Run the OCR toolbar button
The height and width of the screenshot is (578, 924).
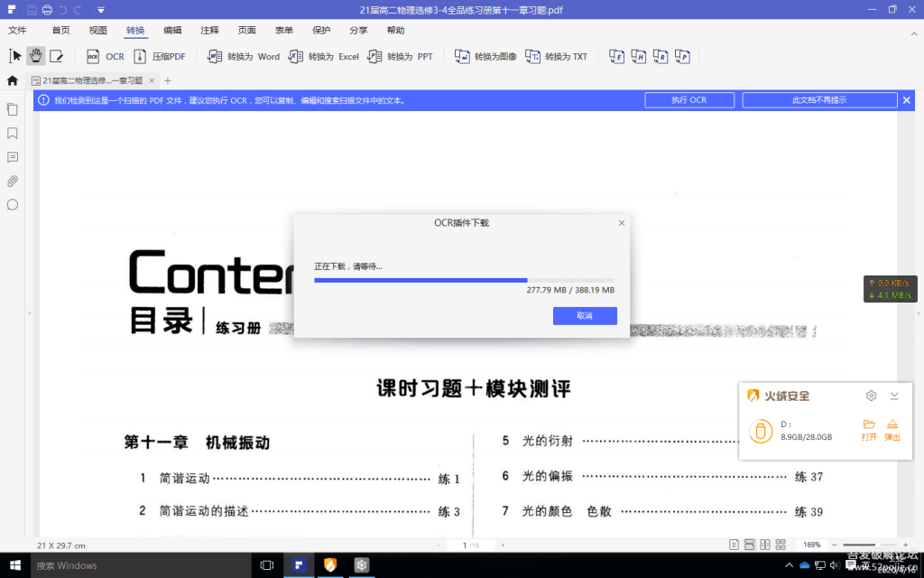(x=106, y=57)
